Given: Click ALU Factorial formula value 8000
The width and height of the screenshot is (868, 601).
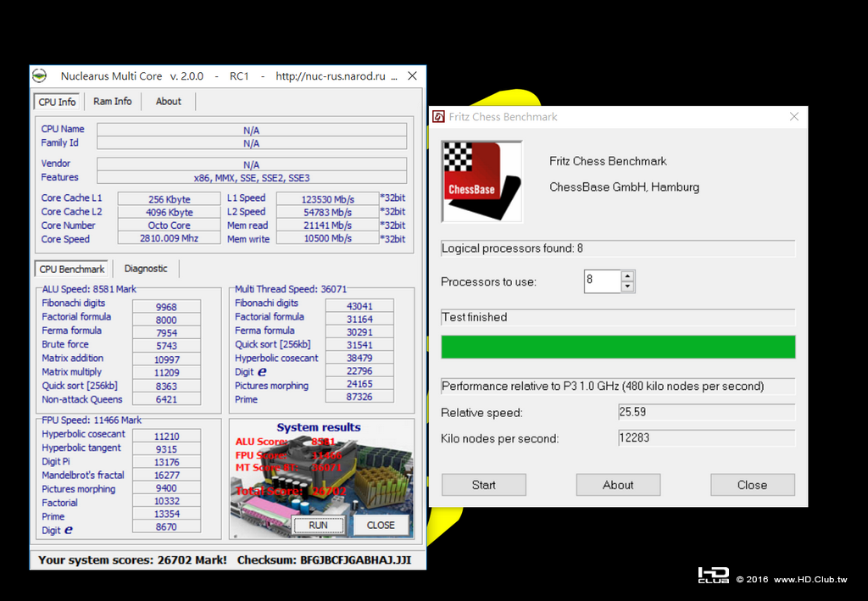Looking at the screenshot, I should [x=166, y=320].
